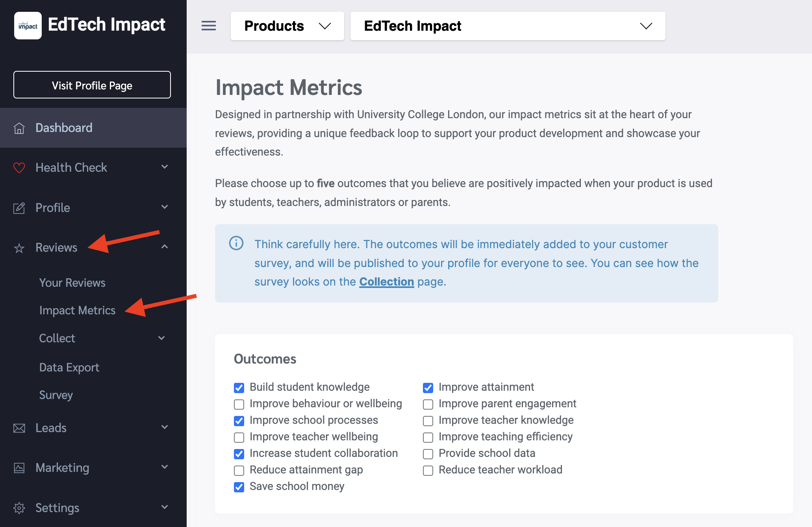Click the Reviews star icon
The width and height of the screenshot is (812, 527).
19,248
